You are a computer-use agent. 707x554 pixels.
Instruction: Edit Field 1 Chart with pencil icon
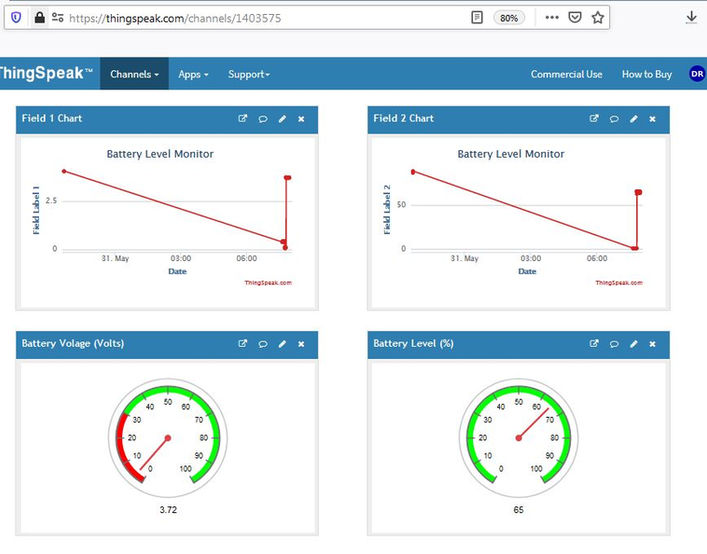click(282, 119)
